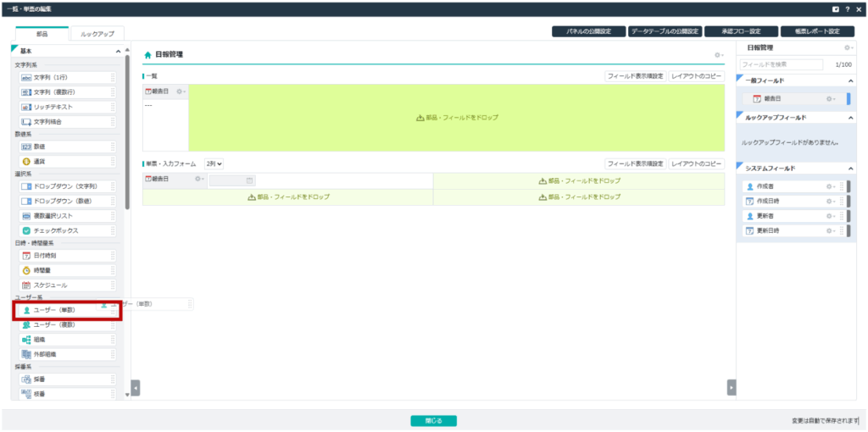Collapse the 基本 parts section
The height and width of the screenshot is (432, 868).
click(x=118, y=52)
